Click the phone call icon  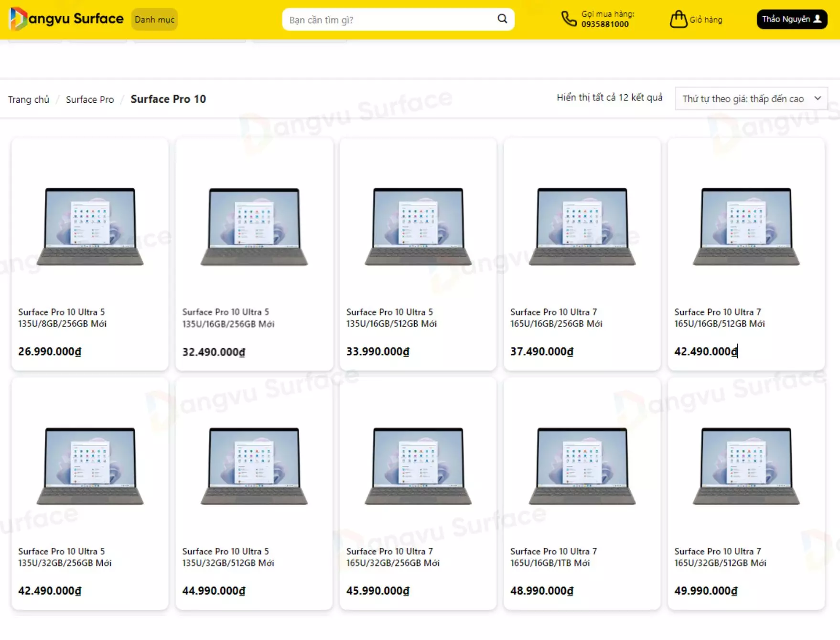(x=569, y=19)
